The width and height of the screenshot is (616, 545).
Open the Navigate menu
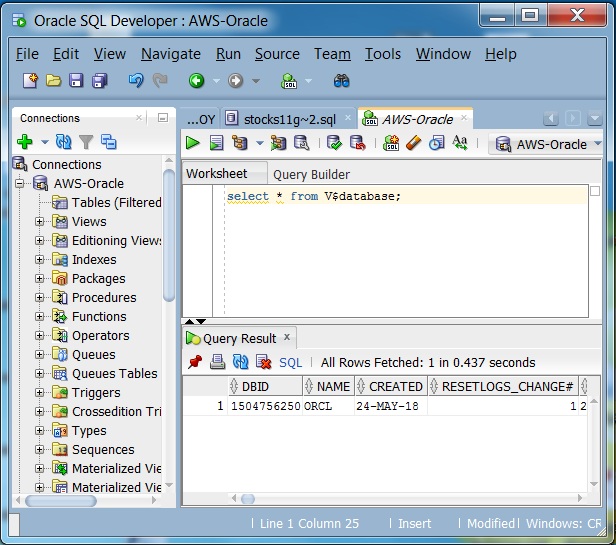(x=171, y=54)
